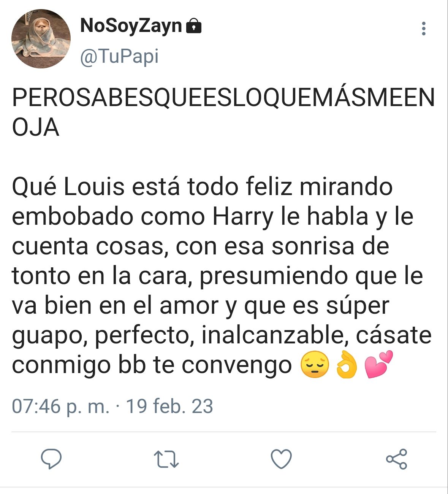Tap the word Harry in the tweet
The image size is (448, 494).
243,217
